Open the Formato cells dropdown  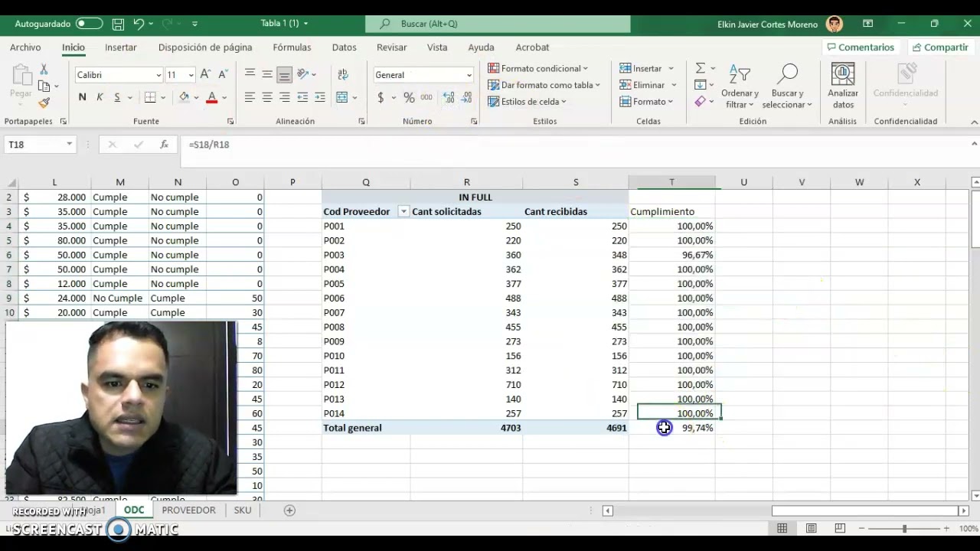(x=646, y=102)
